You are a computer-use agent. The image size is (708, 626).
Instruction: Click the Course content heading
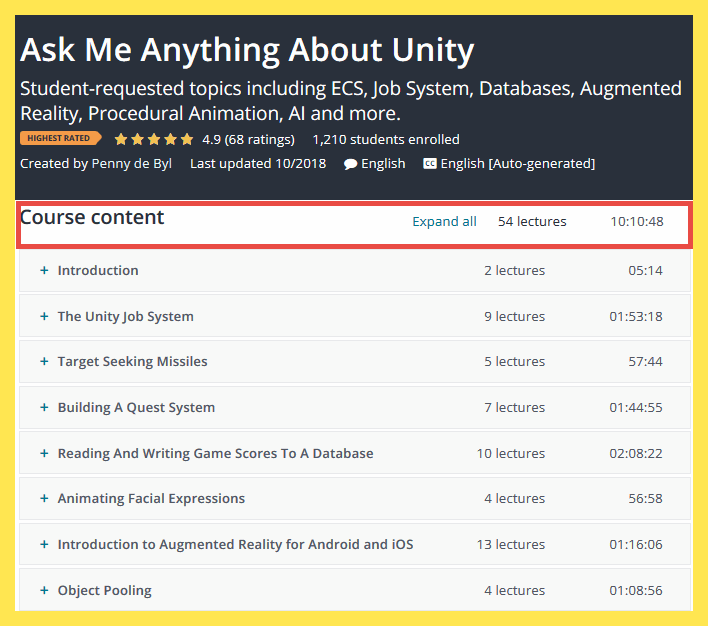coord(92,217)
